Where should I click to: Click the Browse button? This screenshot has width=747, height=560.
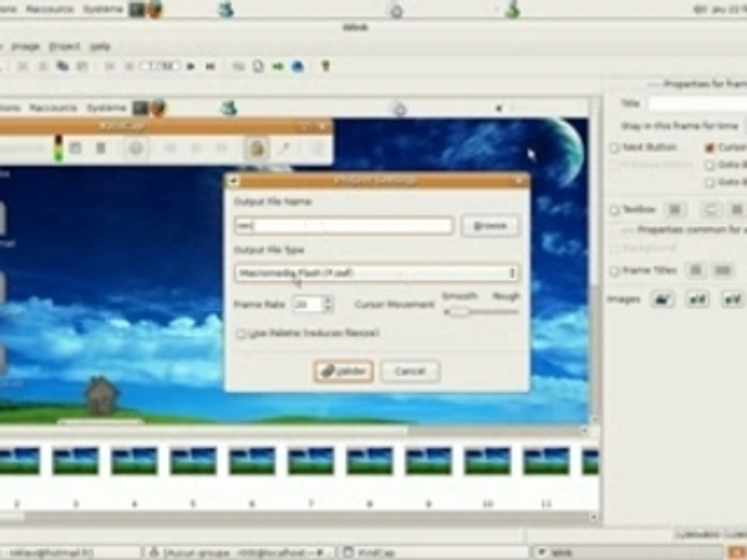point(490,226)
